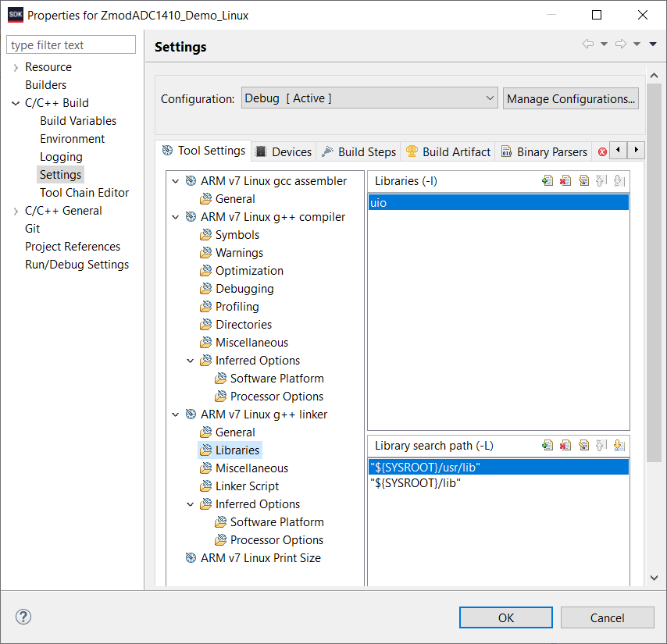Image resolution: width=667 pixels, height=644 pixels.
Task: Collapse compiler Inferred Options node
Action: (190, 361)
